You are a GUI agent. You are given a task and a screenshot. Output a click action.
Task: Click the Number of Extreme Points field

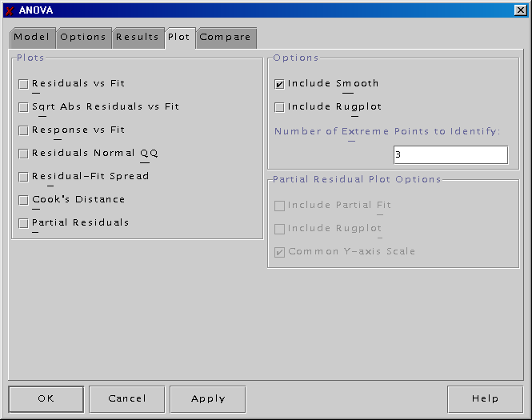[x=450, y=154]
